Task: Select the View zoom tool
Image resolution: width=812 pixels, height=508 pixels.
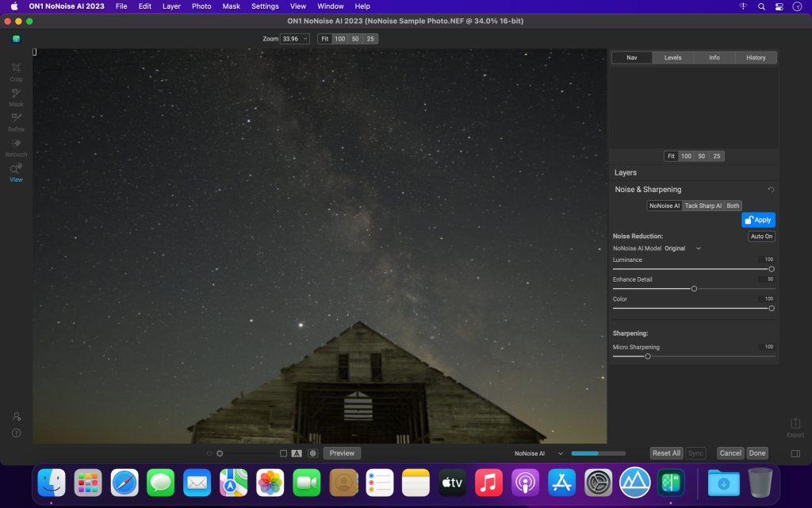Action: pos(16,171)
